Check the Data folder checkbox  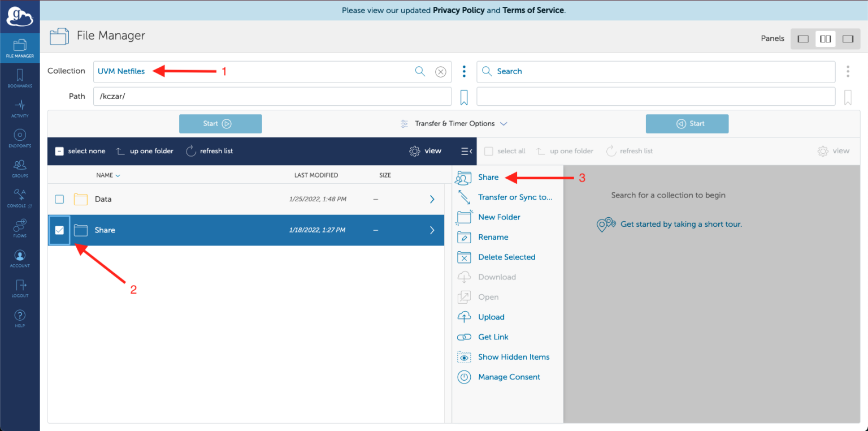coord(59,199)
